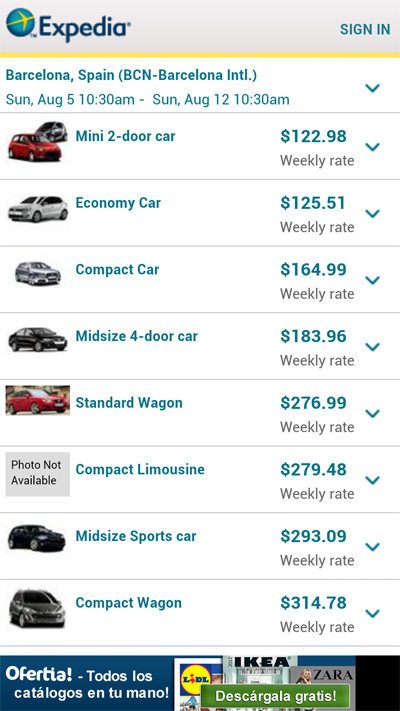This screenshot has height=711, width=400.
Task: Edit the Sun, Aug 5 pickup dates
Action: [147, 99]
